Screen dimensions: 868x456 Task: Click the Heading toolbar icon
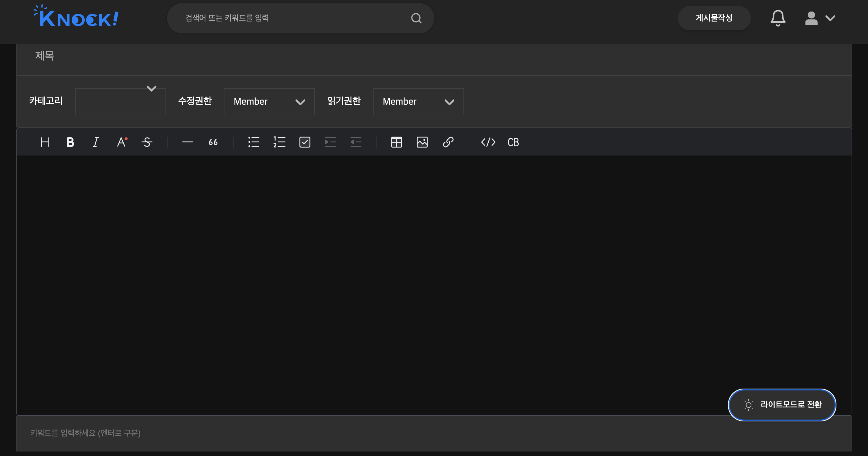[x=45, y=142]
